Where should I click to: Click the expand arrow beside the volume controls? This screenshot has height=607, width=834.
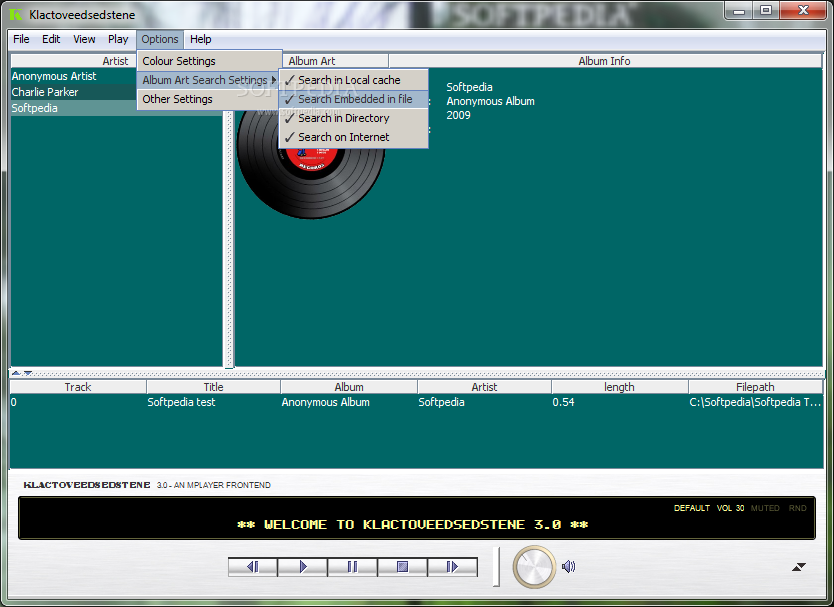pyautogui.click(x=799, y=567)
